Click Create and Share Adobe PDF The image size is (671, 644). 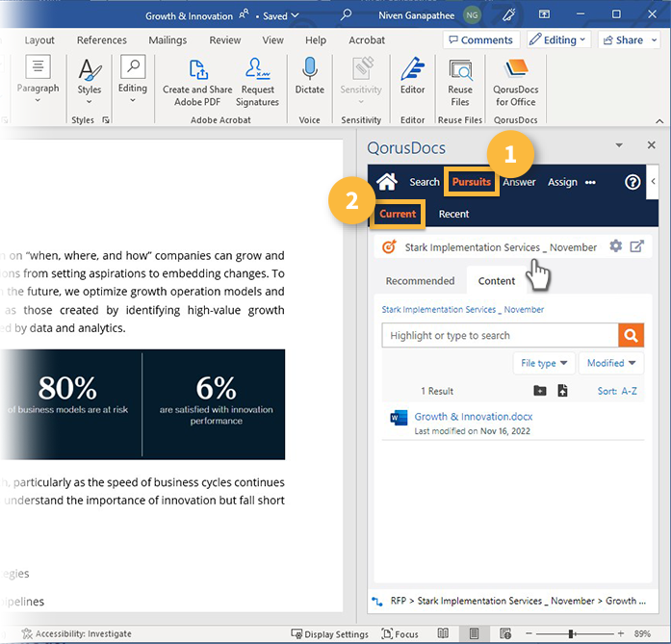tap(197, 83)
